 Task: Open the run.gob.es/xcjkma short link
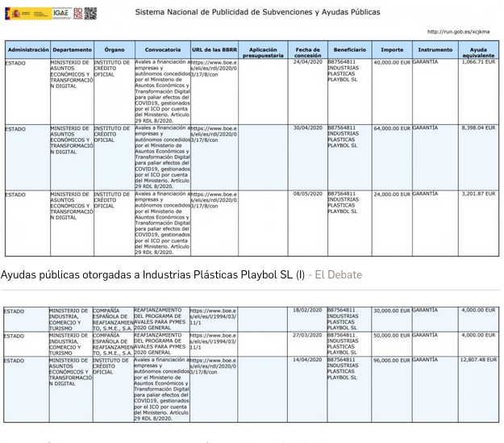point(458,31)
